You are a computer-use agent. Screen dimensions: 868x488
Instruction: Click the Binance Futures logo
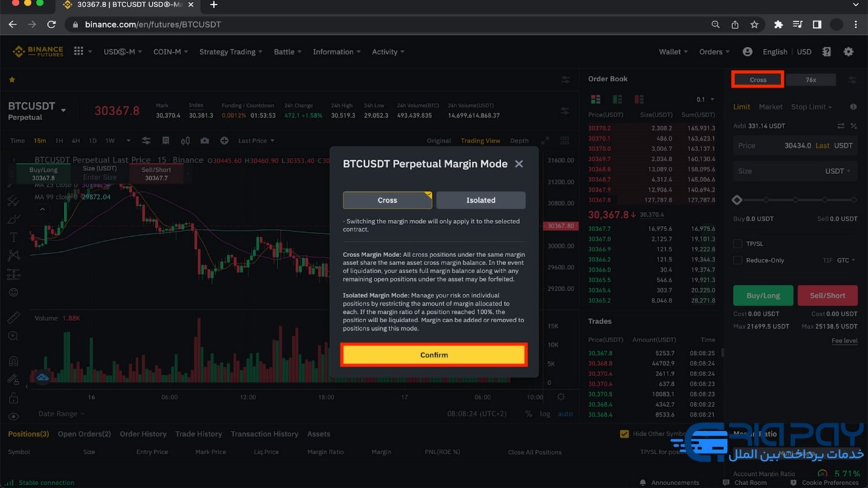point(38,52)
